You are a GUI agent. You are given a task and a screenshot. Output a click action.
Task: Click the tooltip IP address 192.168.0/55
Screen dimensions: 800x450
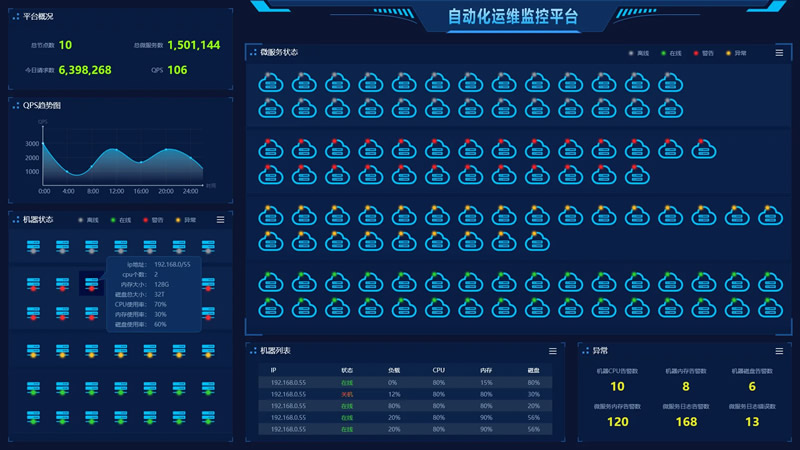(172, 264)
